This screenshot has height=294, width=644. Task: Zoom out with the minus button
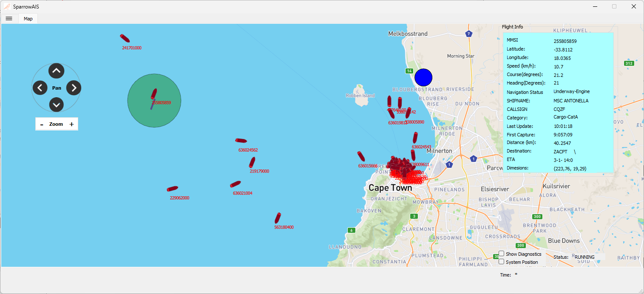tap(42, 124)
